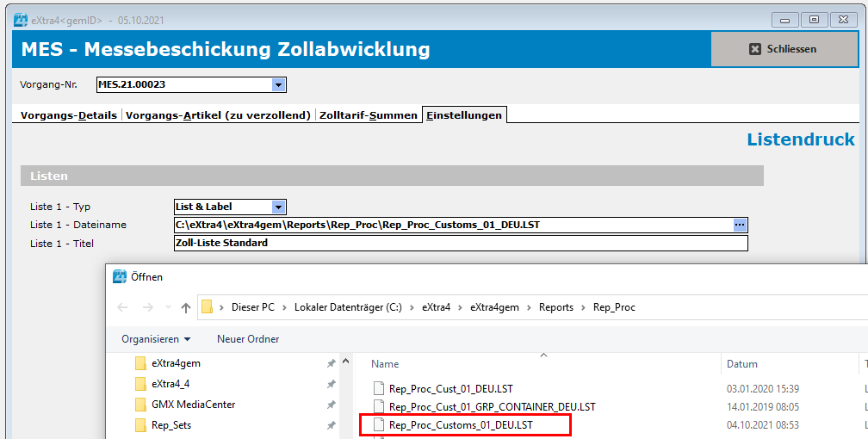Click the eXtra4 app icon in title bar
Image resolution: width=868 pixels, height=439 pixels.
coord(21,20)
